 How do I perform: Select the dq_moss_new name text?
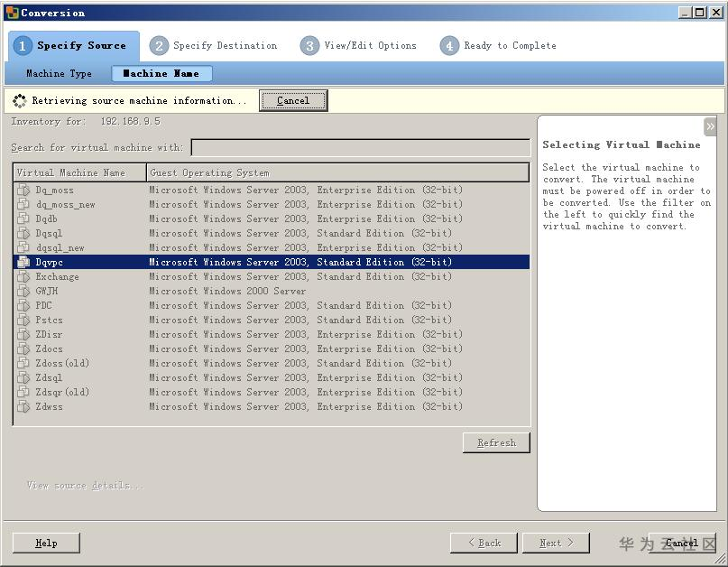point(66,204)
